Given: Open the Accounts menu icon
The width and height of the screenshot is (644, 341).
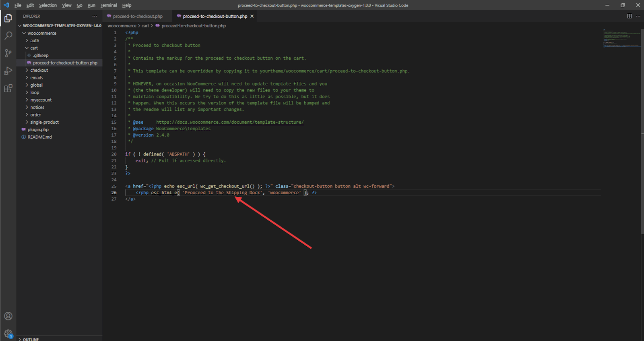Looking at the screenshot, I should click(x=8, y=316).
